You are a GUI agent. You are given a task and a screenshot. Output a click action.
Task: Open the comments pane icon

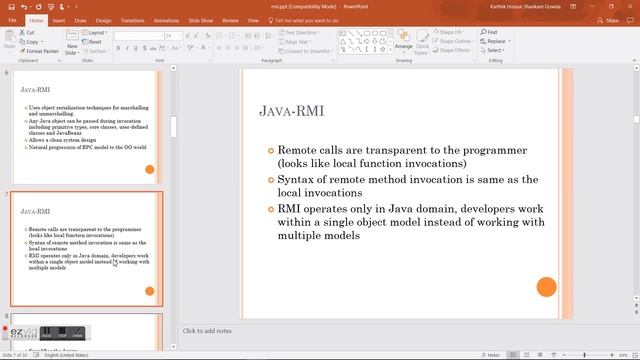point(631,20)
